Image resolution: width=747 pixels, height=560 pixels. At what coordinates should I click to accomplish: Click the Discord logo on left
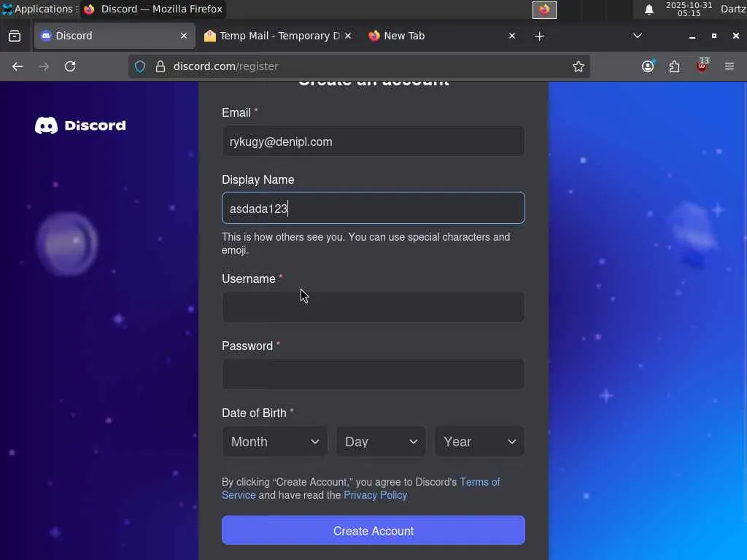click(x=80, y=125)
